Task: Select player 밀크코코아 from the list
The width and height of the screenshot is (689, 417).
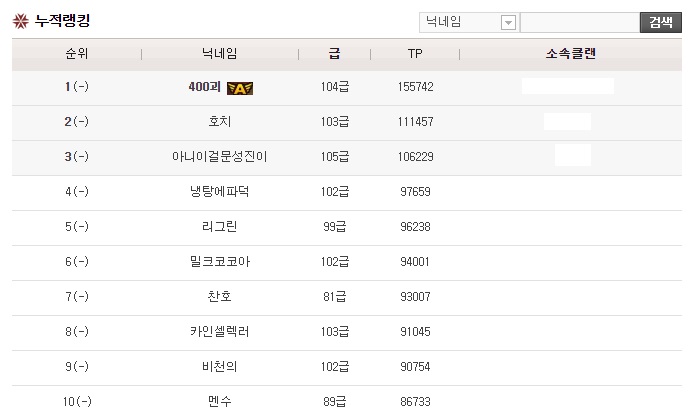Action: pos(219,262)
